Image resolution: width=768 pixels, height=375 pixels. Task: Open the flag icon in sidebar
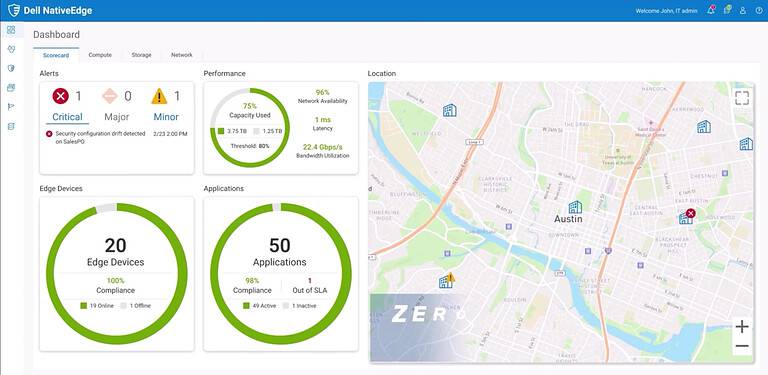[11, 107]
